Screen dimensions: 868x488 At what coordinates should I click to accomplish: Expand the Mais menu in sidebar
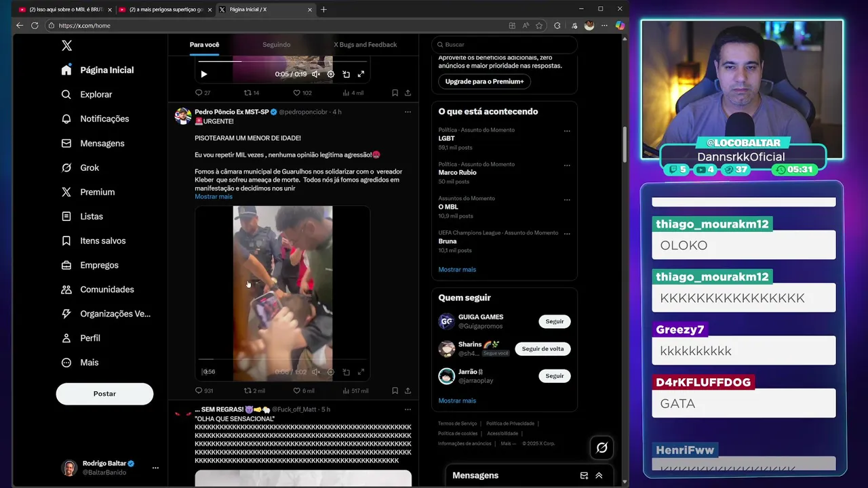[80, 362]
